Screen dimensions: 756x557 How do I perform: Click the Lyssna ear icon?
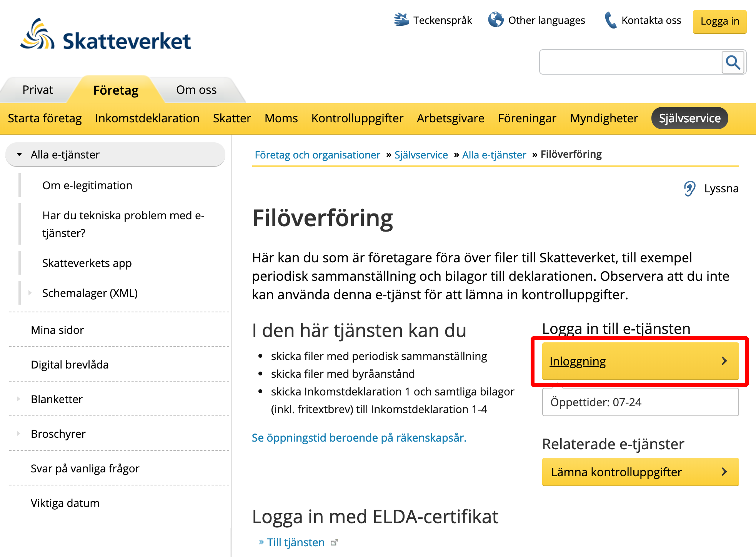[689, 188]
